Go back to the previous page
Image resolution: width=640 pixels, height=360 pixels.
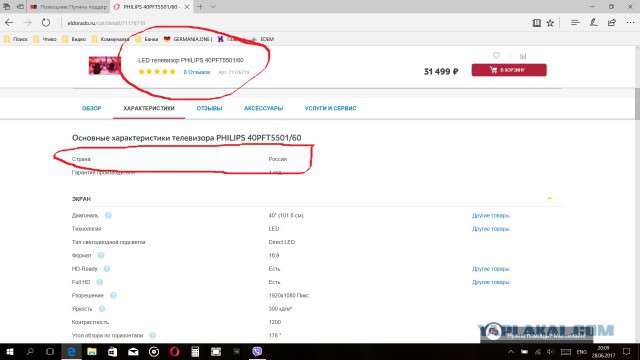pos(9,23)
